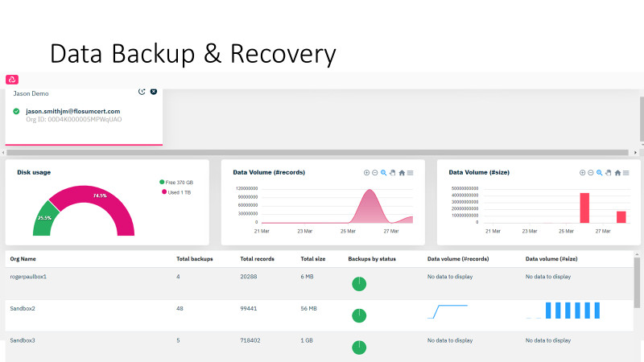Close the Jason Demo org card

[154, 92]
